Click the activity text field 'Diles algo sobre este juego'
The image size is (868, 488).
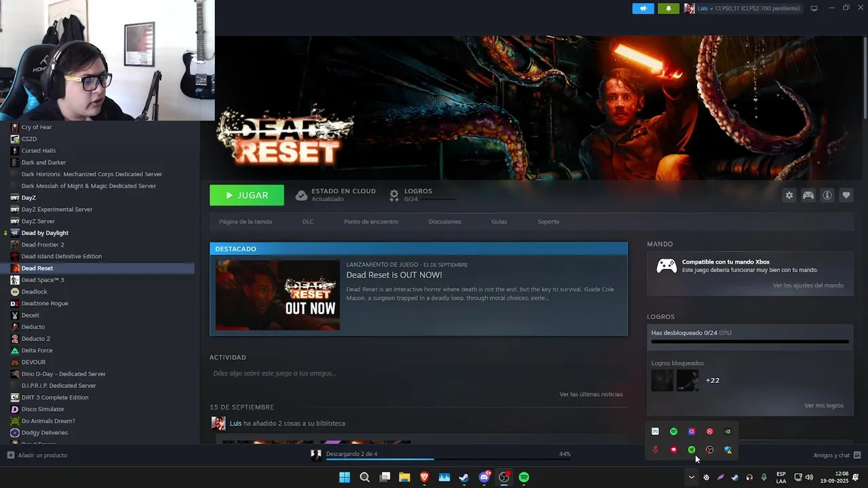click(275, 373)
